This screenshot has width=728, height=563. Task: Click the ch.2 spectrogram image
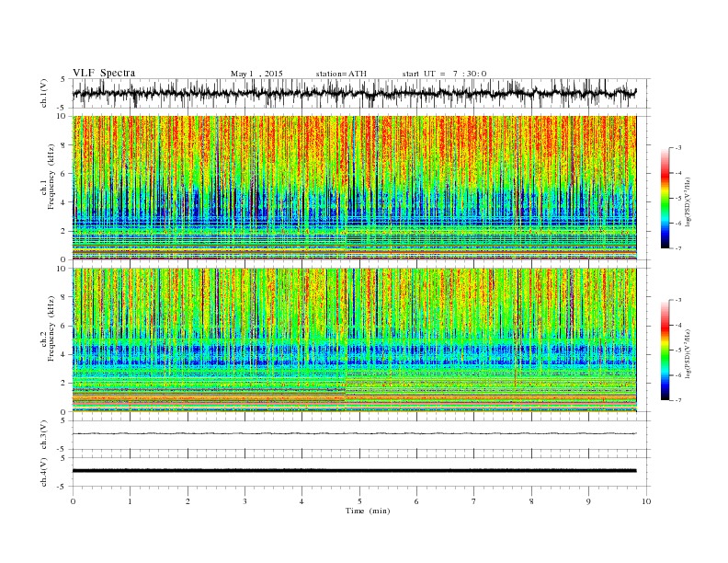click(354, 340)
